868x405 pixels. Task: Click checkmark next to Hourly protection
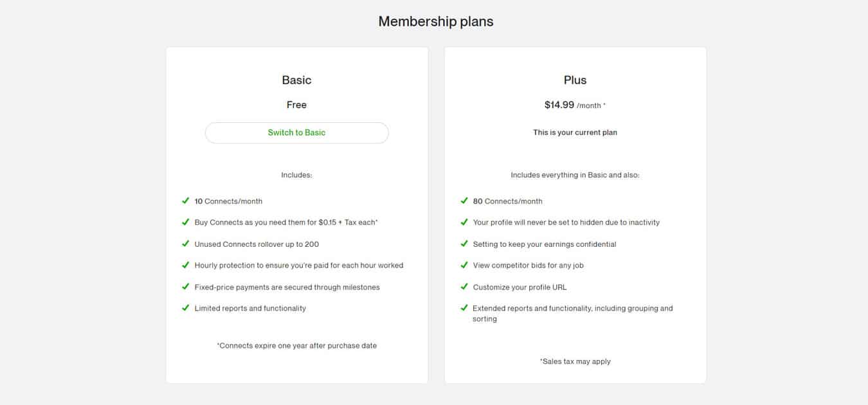186,265
